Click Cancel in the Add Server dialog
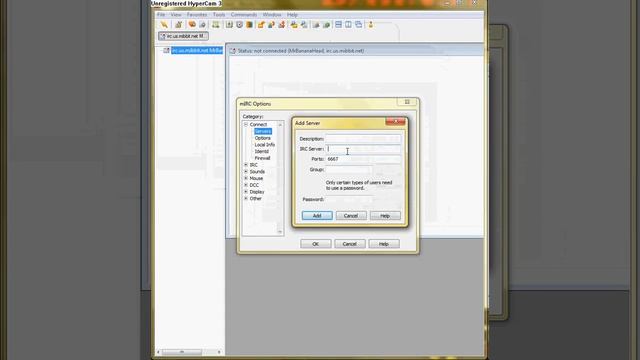The image size is (640, 360). tap(351, 216)
